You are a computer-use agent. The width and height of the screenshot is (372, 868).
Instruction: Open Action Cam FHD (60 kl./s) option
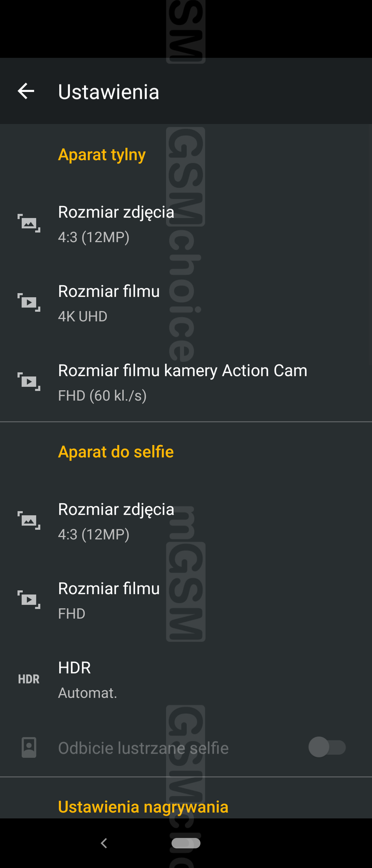pos(182,382)
